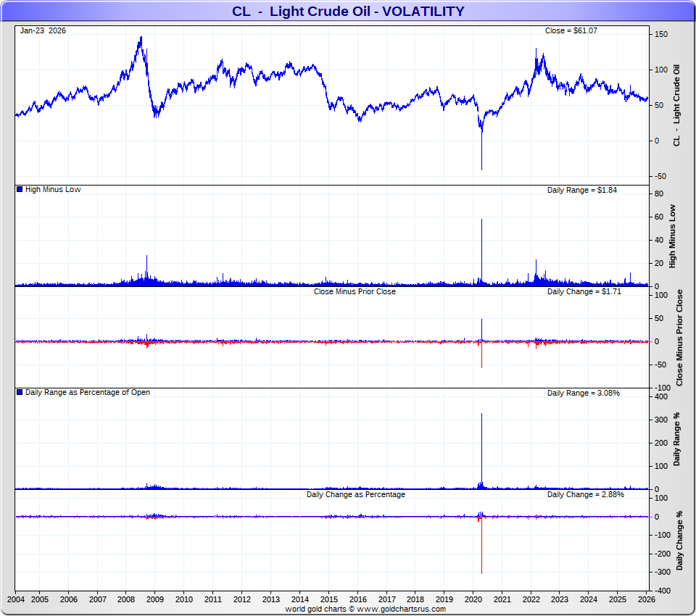Select the 'Daily Range = 3.08%' readout
Screen dimensions: 696x616
click(x=583, y=393)
